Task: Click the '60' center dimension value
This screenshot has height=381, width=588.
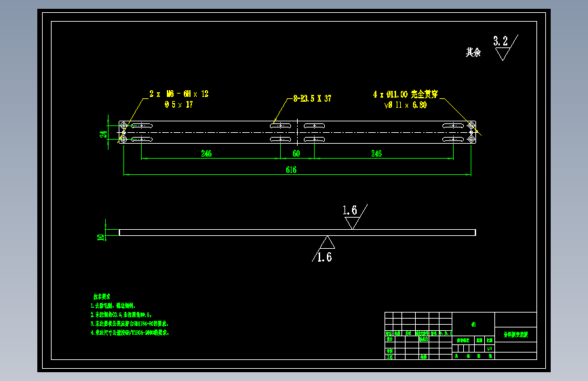Action: (x=296, y=153)
